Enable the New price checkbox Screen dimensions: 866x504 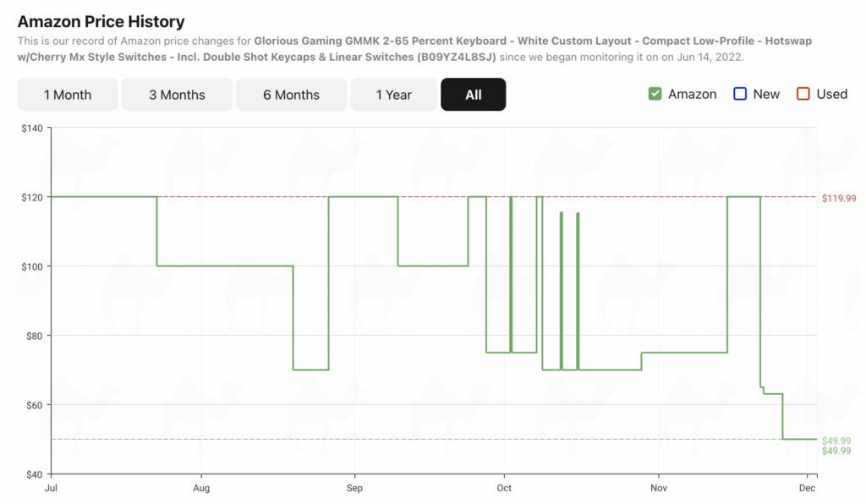[740, 94]
